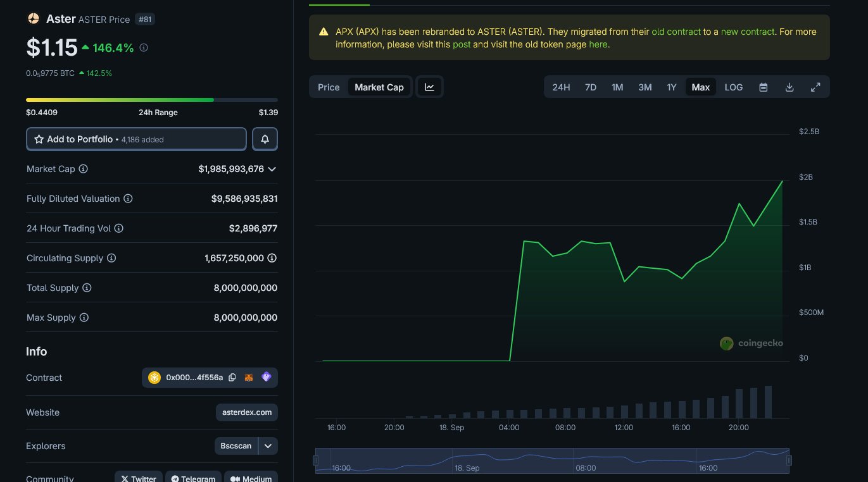The image size is (868, 482).
Task: Click the $2B label on chart axis
Action: [x=805, y=177]
